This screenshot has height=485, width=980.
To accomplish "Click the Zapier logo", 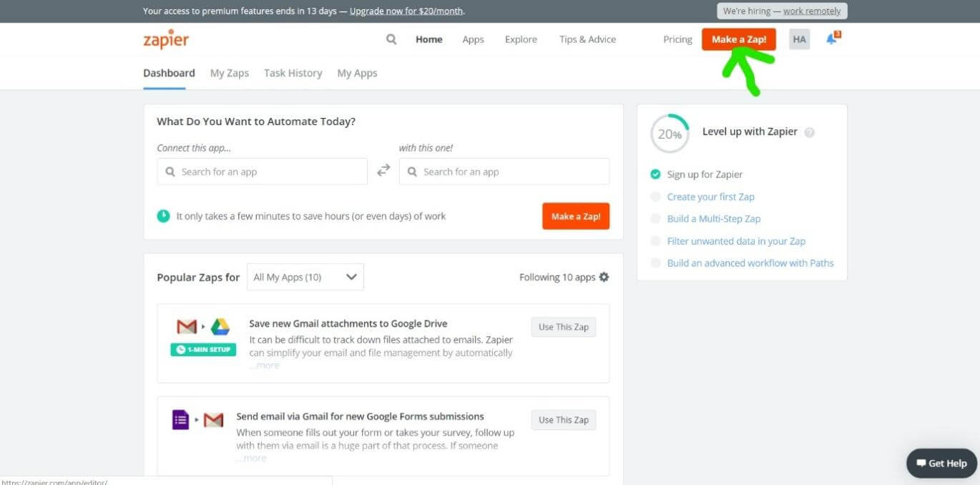I will click(x=165, y=39).
